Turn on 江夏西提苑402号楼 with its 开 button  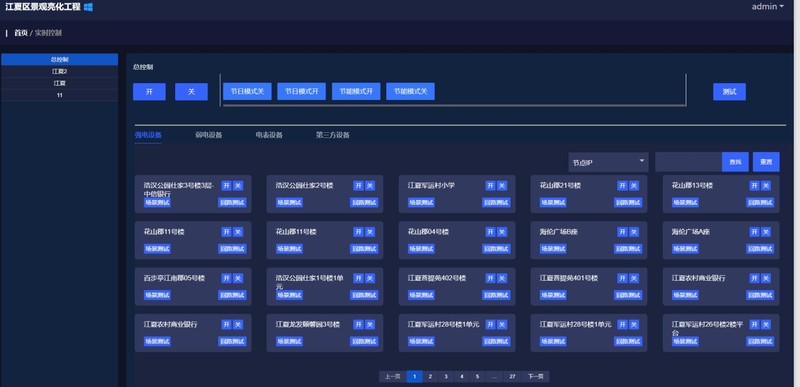click(490, 278)
